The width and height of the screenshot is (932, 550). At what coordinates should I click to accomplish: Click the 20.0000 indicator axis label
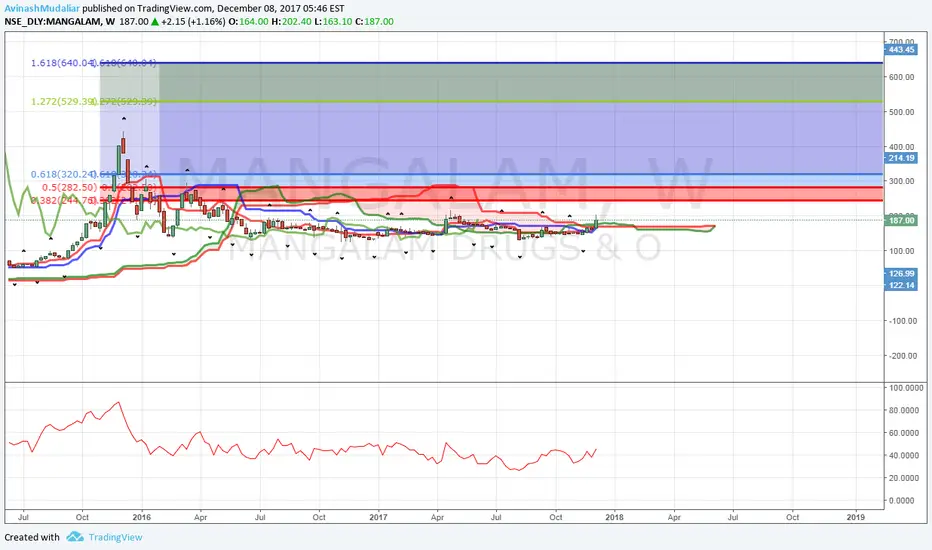(x=906, y=478)
